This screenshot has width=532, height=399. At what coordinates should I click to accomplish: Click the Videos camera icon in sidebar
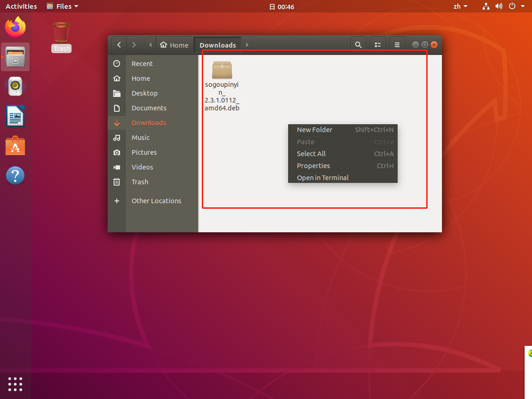tap(117, 167)
